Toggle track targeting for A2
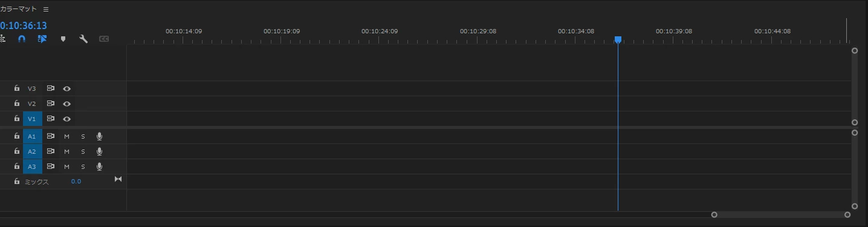The width and height of the screenshot is (868, 227). (32, 151)
